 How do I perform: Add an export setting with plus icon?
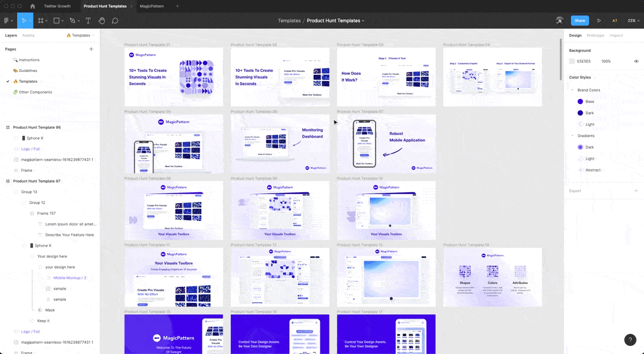click(636, 191)
